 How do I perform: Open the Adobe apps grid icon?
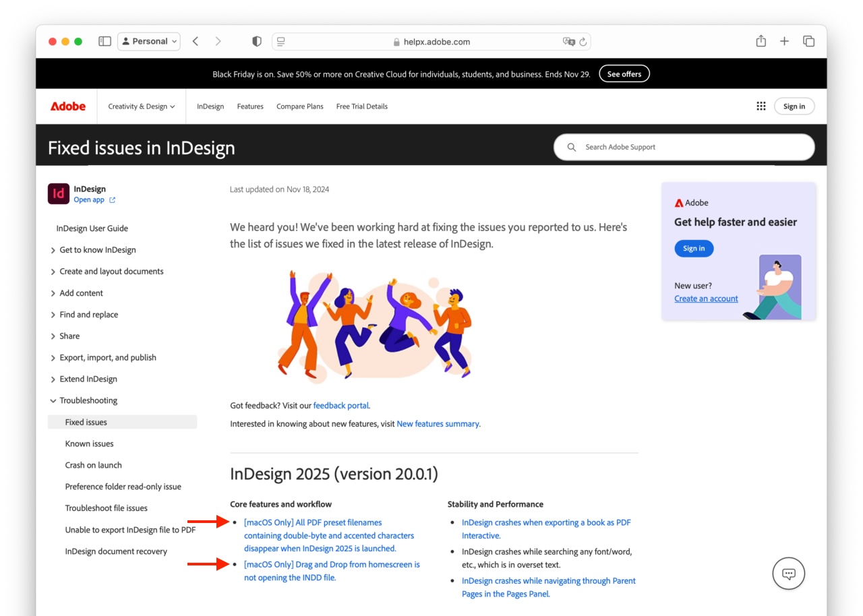pyautogui.click(x=761, y=106)
